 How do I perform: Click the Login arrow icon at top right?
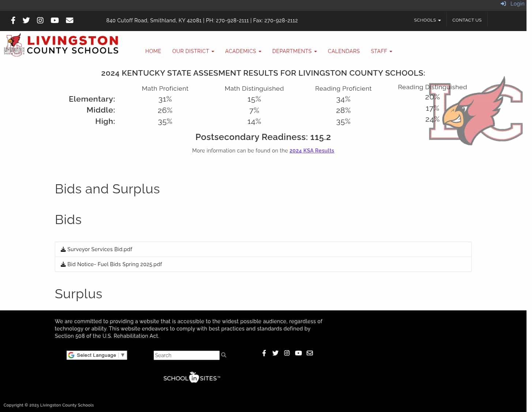[503, 4]
